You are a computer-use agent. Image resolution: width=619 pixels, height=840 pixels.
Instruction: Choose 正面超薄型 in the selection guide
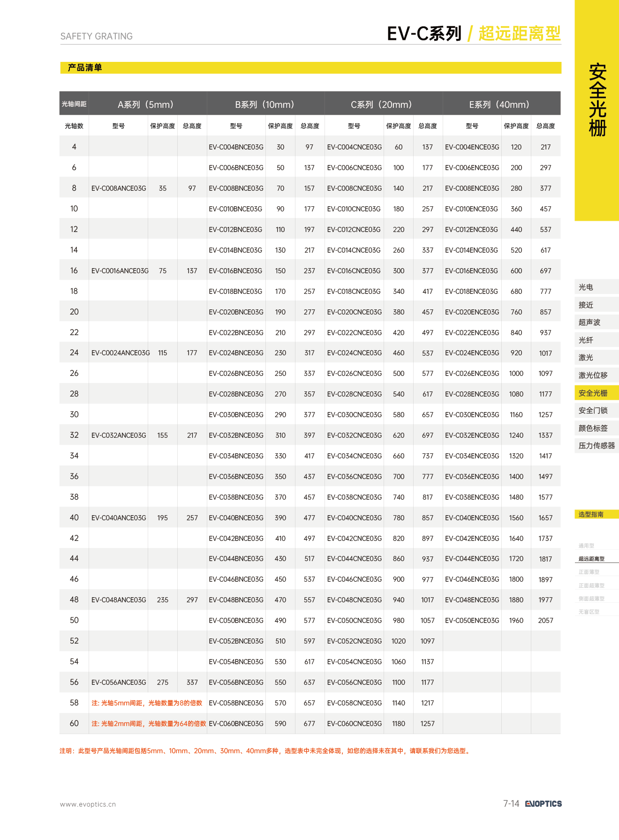(x=591, y=585)
